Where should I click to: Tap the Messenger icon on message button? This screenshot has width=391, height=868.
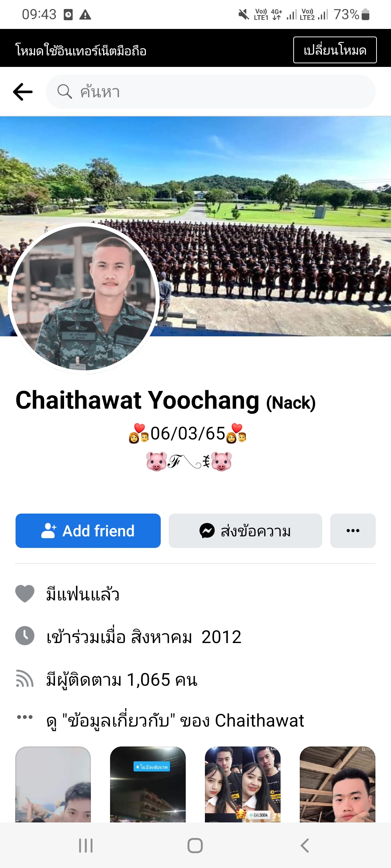(x=207, y=531)
